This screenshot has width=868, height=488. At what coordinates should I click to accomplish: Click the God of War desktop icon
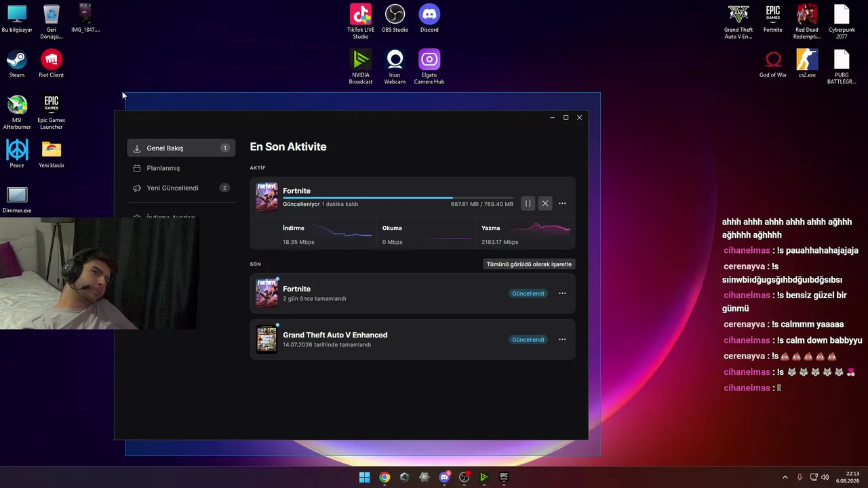773,64
